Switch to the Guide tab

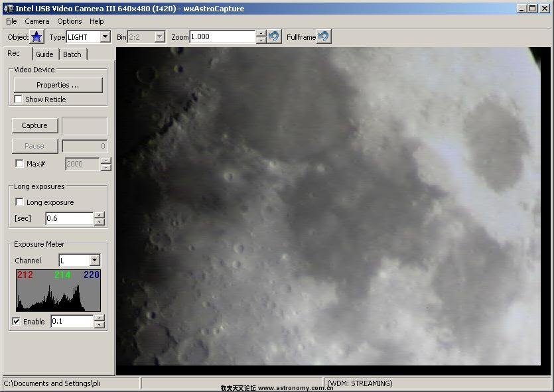point(44,54)
